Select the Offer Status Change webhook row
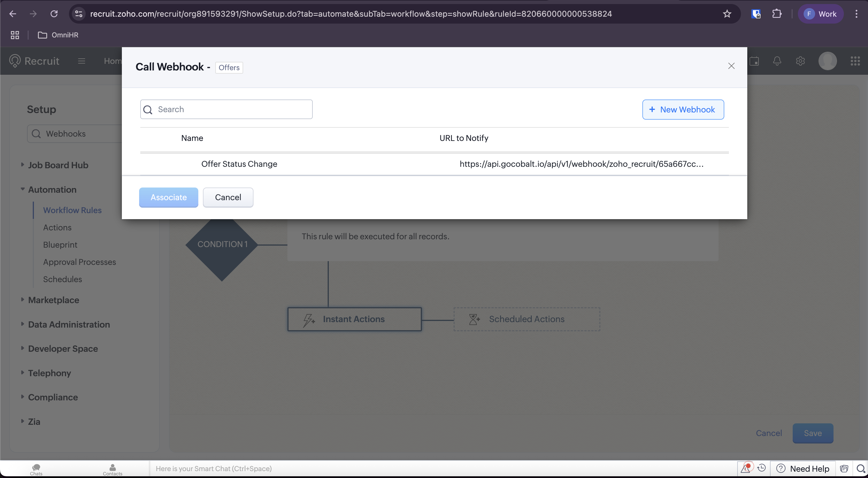 [239, 164]
